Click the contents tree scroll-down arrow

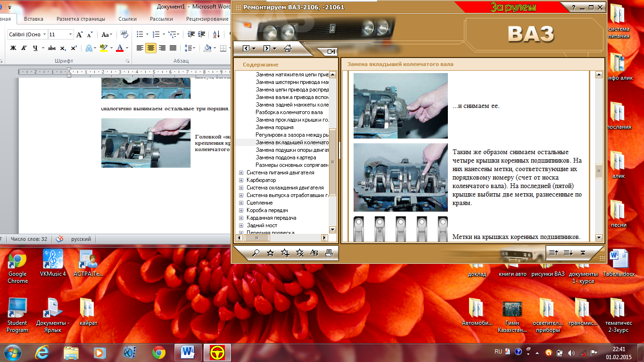point(332,230)
